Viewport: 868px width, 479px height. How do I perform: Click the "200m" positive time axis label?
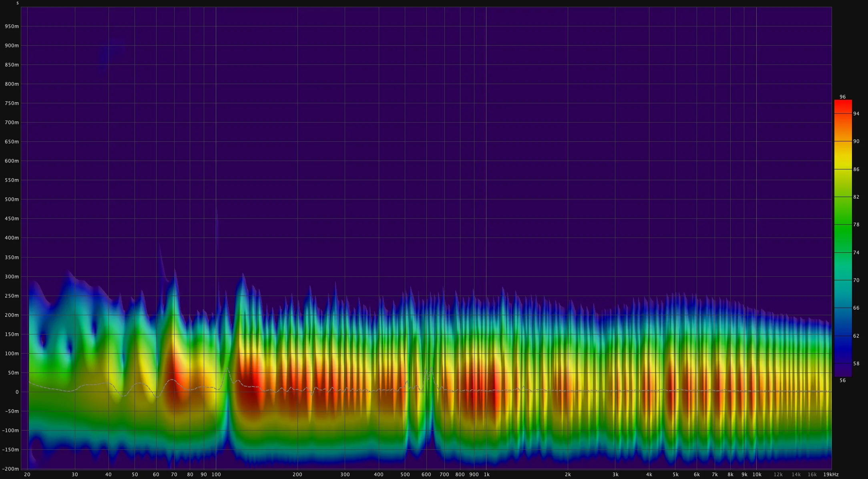(x=12, y=315)
